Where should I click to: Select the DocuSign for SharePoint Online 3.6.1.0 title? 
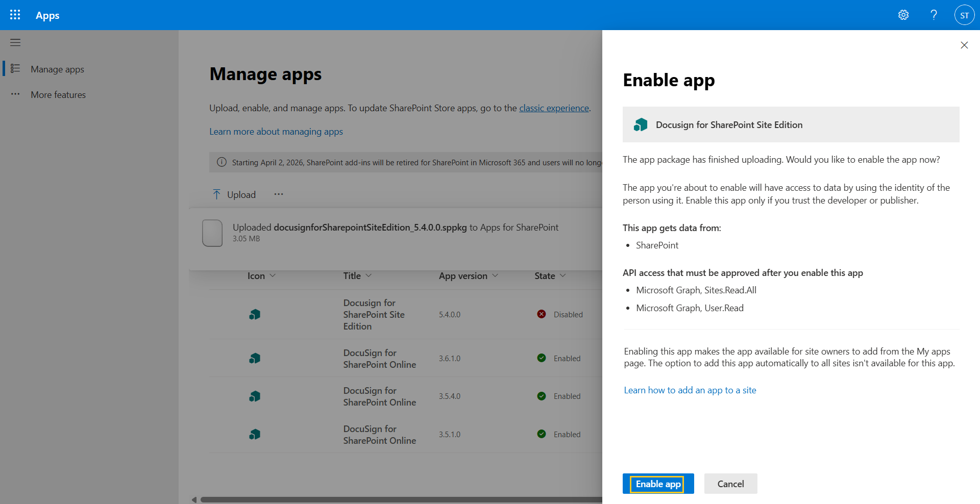click(380, 359)
